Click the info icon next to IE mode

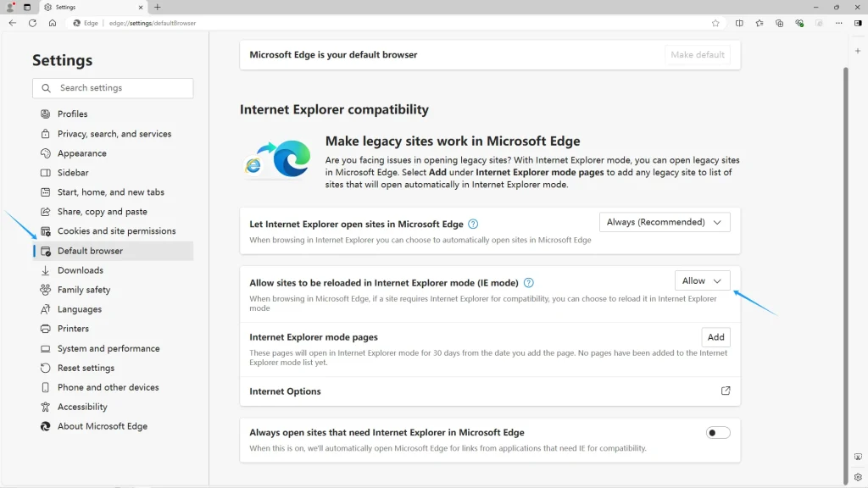(528, 282)
